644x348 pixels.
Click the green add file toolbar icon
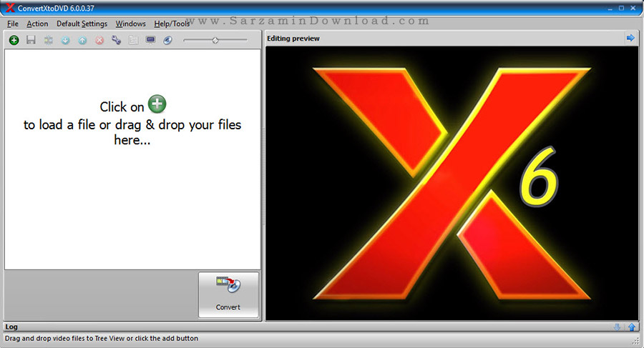tap(14, 40)
